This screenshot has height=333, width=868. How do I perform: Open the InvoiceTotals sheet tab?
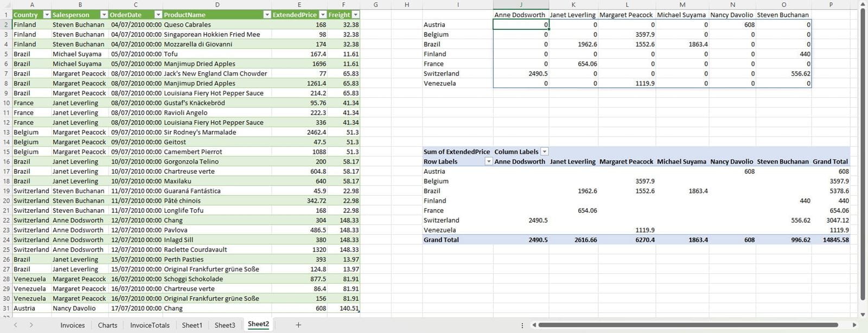click(x=150, y=325)
